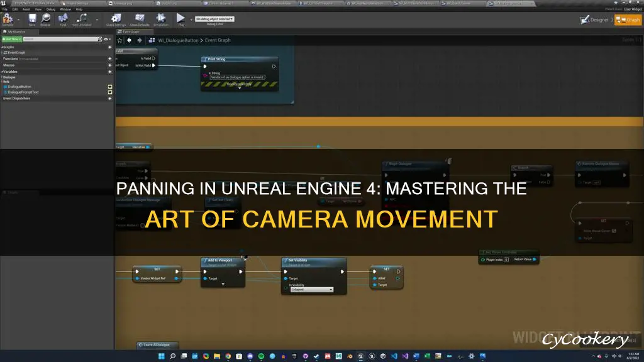Open the Compile options dropdown arrow
Screen dimensions: 644x362
[x=18, y=19]
